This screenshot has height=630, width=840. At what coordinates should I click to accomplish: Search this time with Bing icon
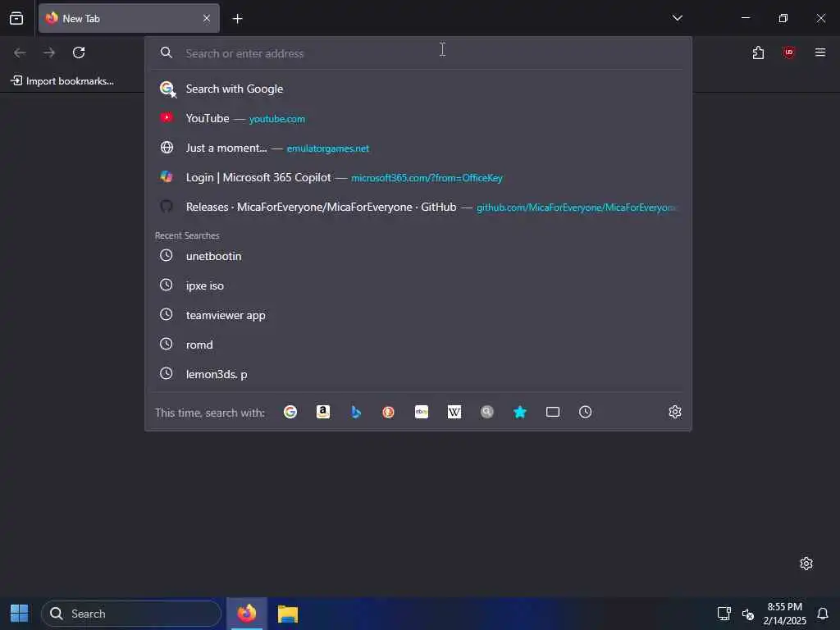[356, 412]
